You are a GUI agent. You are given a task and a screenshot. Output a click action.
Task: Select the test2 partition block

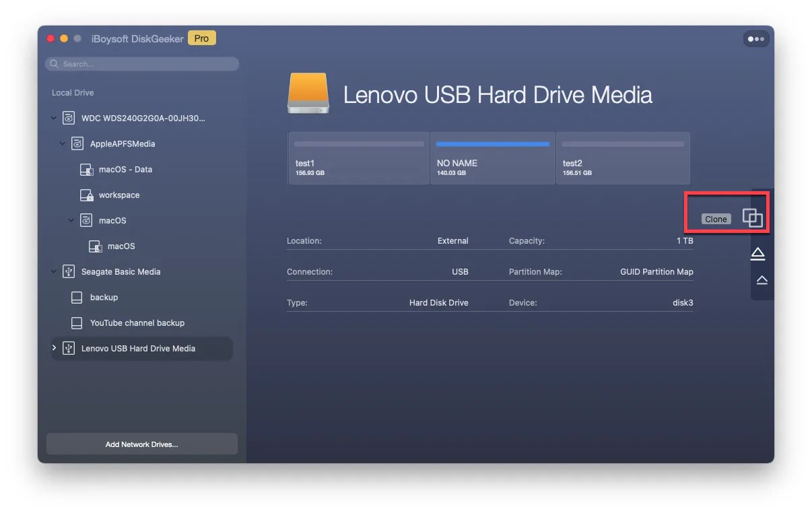pos(623,159)
